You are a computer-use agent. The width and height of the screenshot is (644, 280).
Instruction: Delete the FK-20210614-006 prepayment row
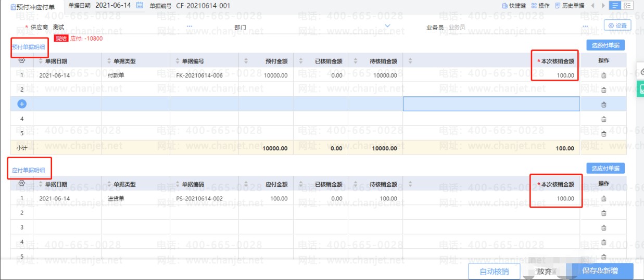pos(604,75)
